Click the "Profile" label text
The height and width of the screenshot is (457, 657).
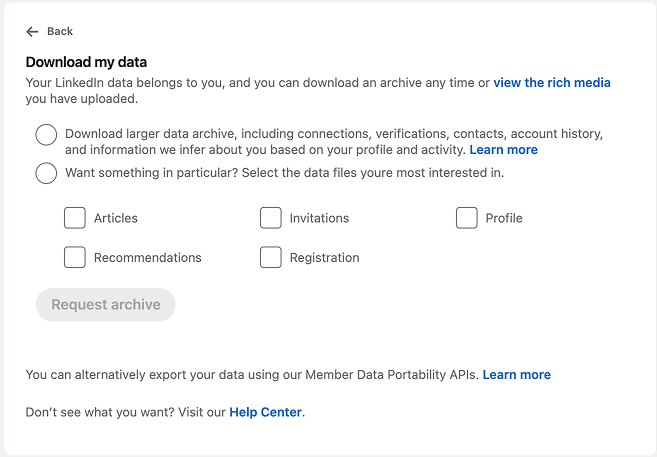coord(504,218)
